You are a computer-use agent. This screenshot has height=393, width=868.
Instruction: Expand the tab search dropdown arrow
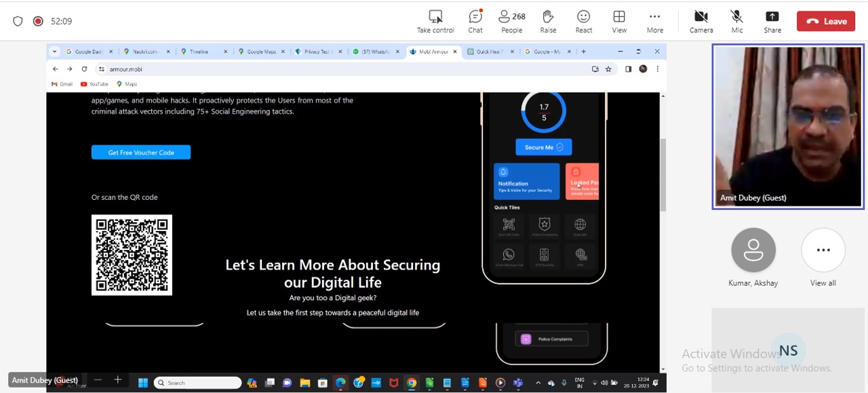[54, 51]
